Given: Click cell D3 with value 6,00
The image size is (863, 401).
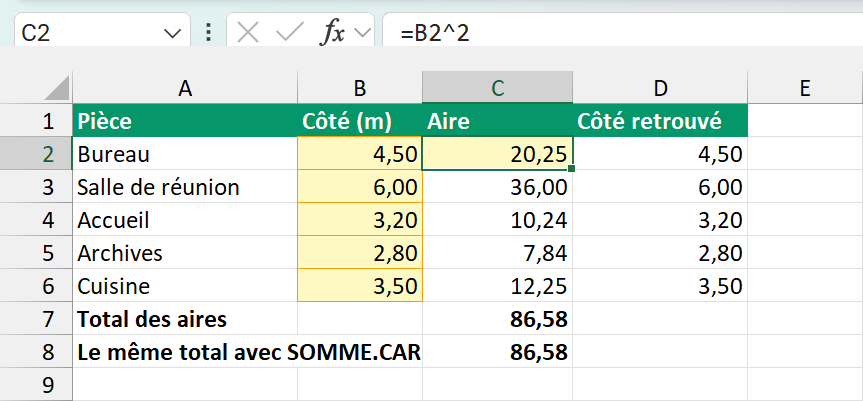Looking at the screenshot, I should [660, 186].
